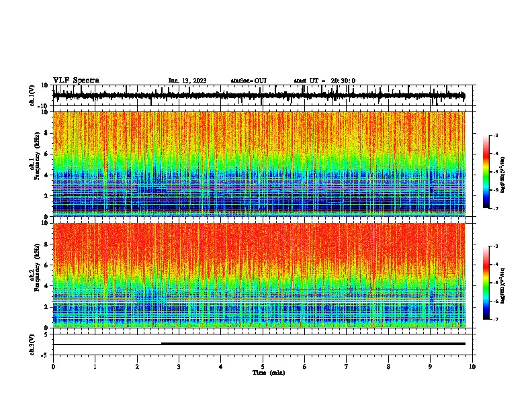Click the 8 kHz tick on ch.2 spectrogram
The width and height of the screenshot is (532, 411).
tap(46, 244)
